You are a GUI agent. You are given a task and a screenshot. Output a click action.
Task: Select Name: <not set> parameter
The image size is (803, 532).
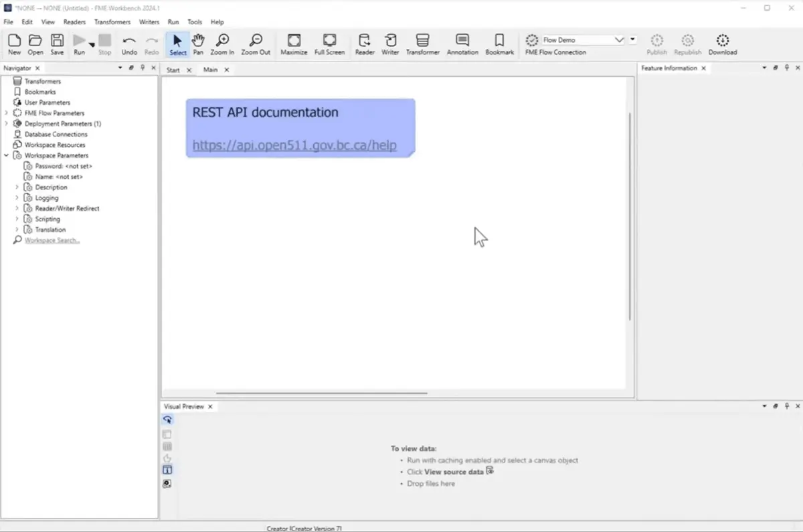(59, 177)
